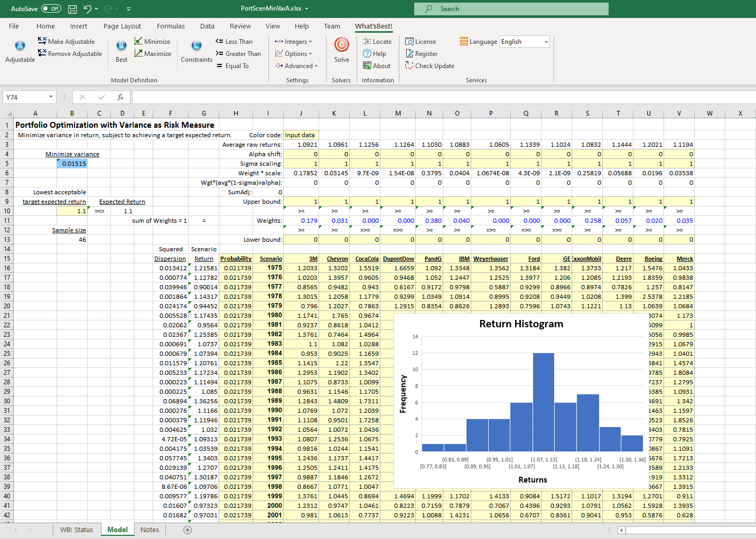Select the blue minimize variance cell
The image size is (756, 539).
(72, 164)
